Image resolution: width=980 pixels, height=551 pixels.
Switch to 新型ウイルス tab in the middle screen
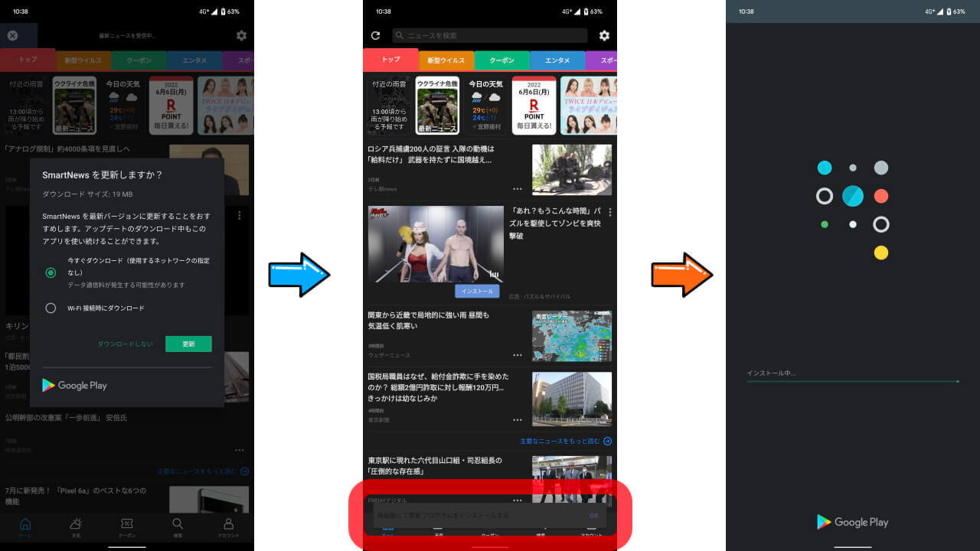446,60
